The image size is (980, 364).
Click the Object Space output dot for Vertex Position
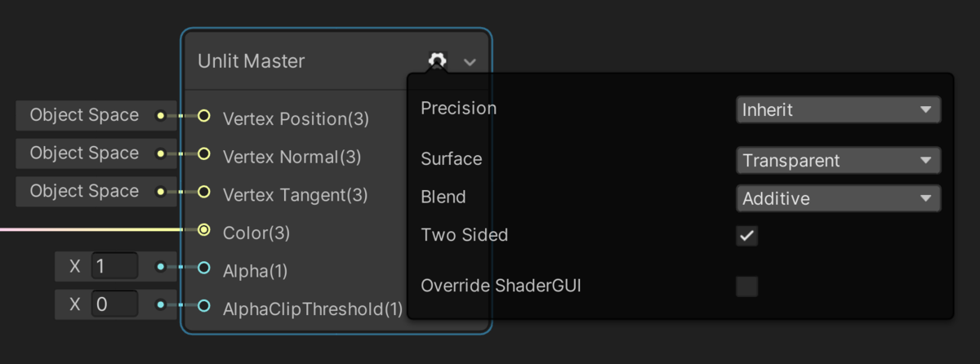coord(161,116)
